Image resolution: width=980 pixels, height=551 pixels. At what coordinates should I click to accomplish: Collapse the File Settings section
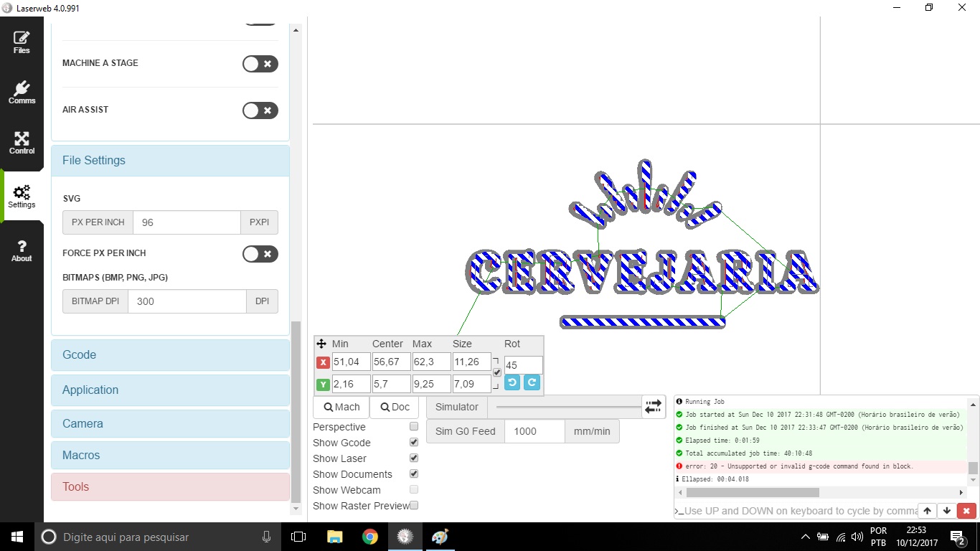coord(170,161)
